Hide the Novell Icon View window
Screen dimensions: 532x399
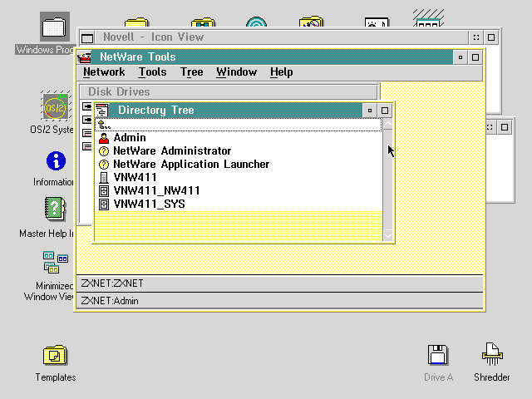[x=476, y=37]
